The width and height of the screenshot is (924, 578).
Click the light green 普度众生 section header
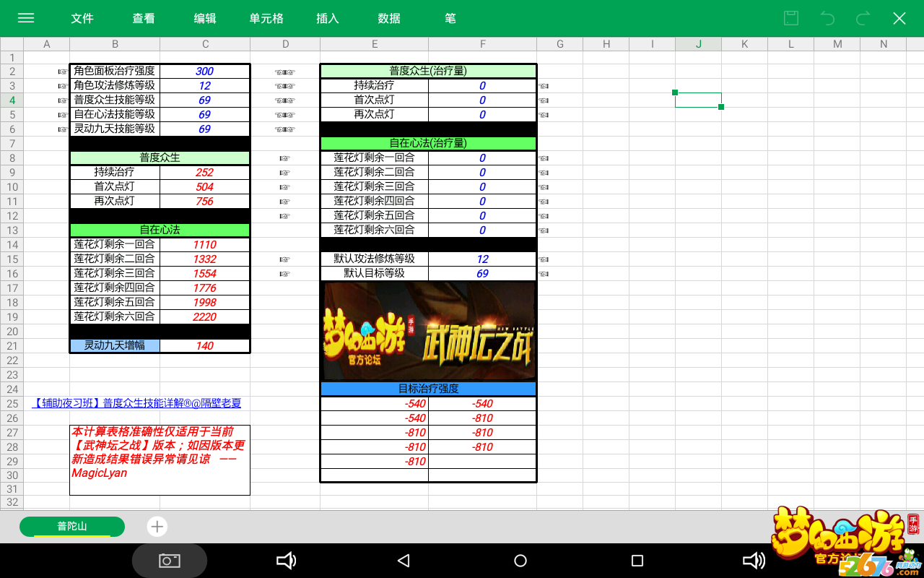tap(160, 158)
